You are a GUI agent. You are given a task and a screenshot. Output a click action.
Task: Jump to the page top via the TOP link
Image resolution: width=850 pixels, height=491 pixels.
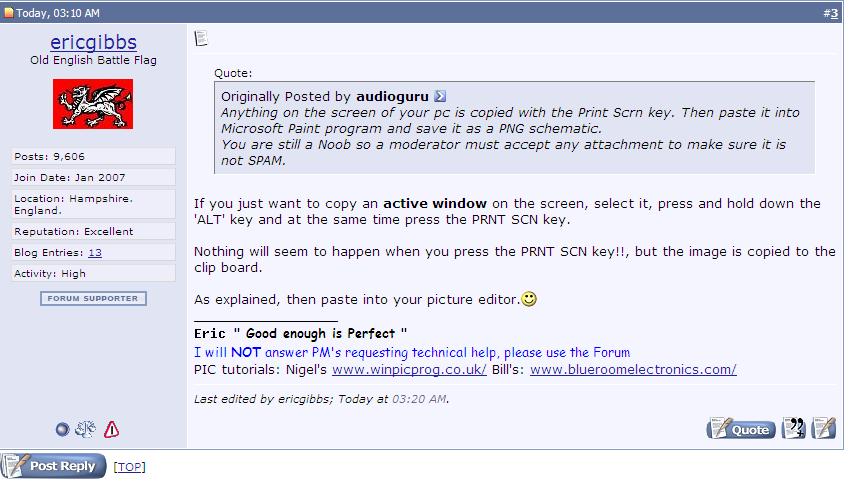(130, 467)
